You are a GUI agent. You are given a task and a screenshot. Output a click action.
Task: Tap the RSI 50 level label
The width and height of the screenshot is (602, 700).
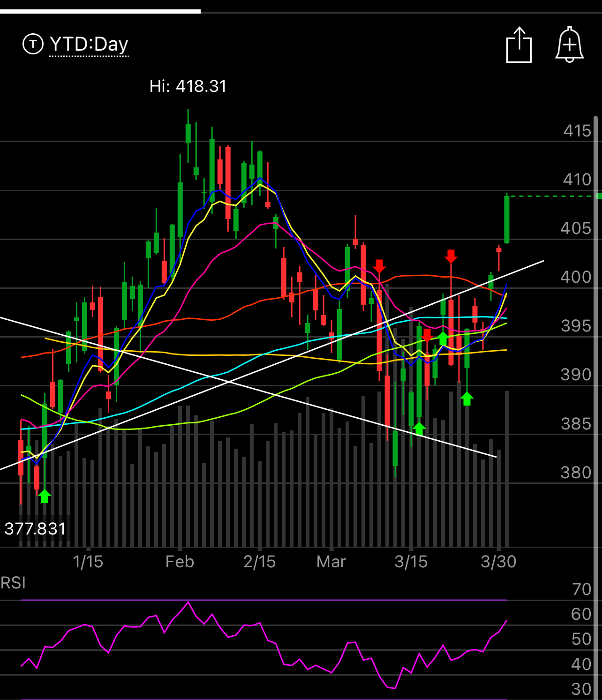coord(581,639)
